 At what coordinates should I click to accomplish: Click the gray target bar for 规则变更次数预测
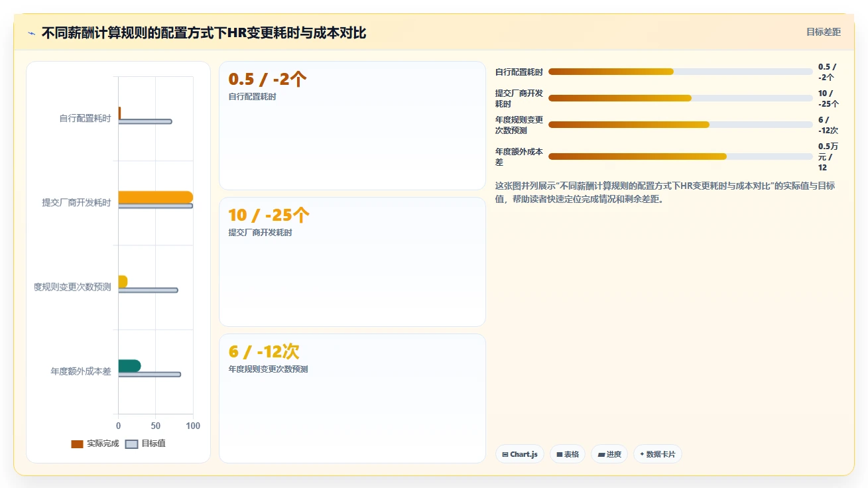148,290
